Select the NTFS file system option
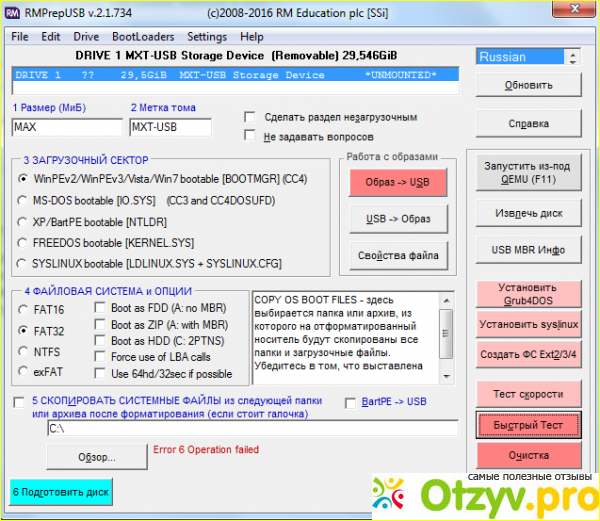Viewport: 600px width, 521px height. point(23,350)
